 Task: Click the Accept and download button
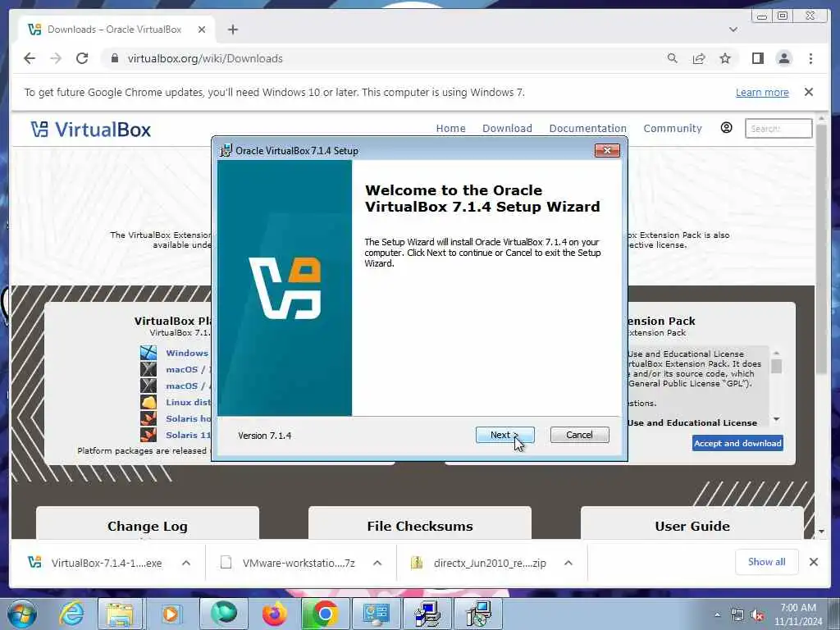point(737,443)
